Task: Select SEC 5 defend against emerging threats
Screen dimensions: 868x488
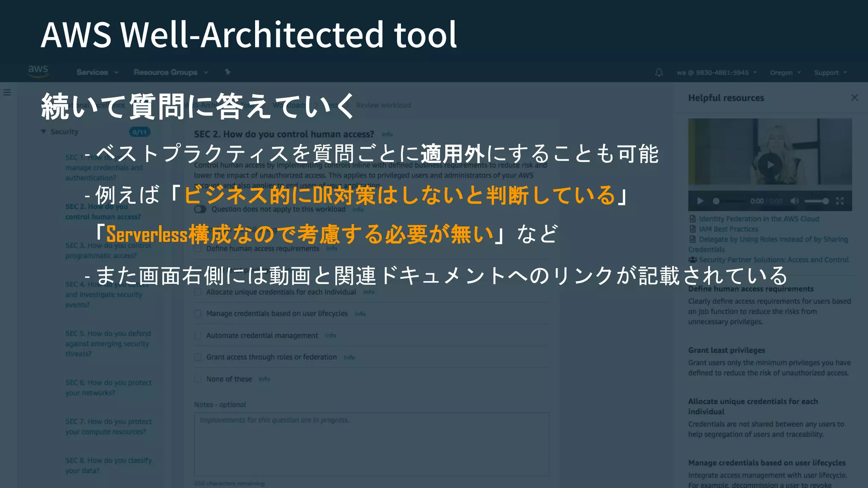Action: (x=108, y=344)
